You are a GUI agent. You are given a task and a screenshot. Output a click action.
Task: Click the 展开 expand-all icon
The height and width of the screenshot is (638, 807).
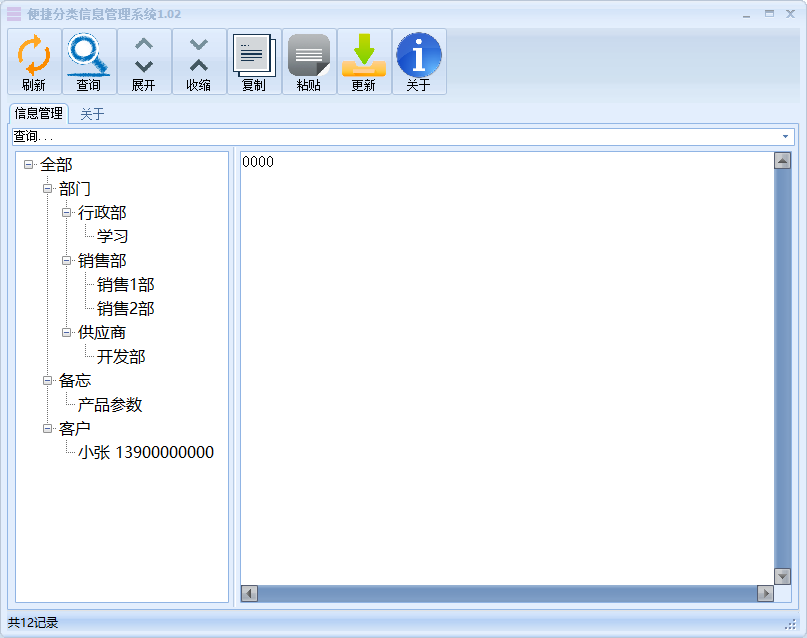[144, 55]
